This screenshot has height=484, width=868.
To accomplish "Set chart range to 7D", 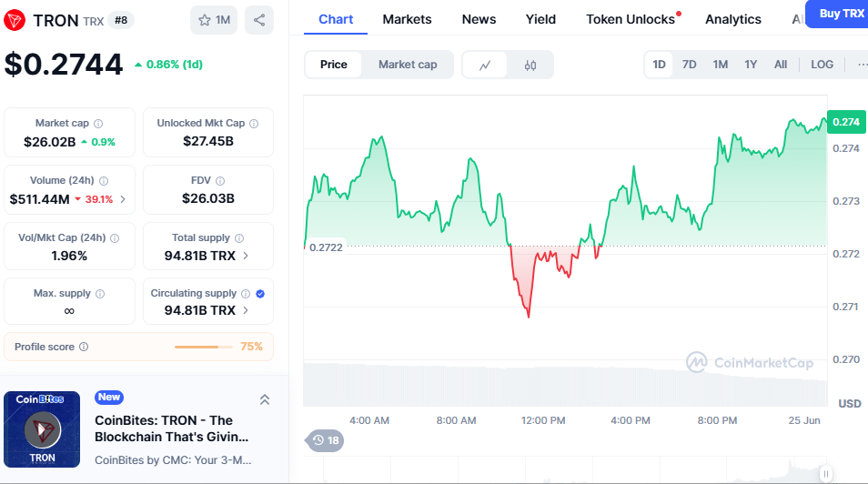I will coord(689,65).
